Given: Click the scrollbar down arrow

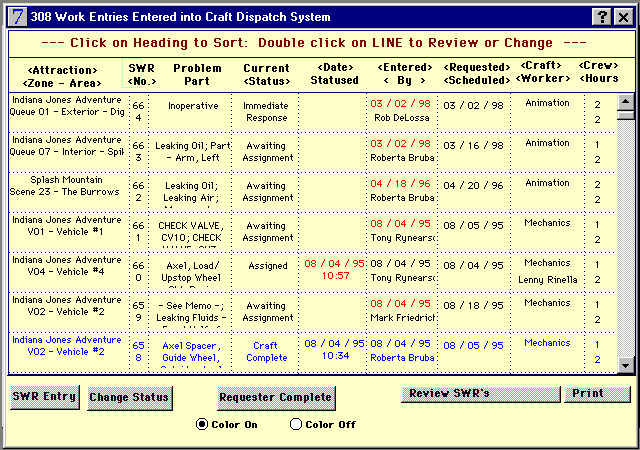Looking at the screenshot, I should click(624, 363).
